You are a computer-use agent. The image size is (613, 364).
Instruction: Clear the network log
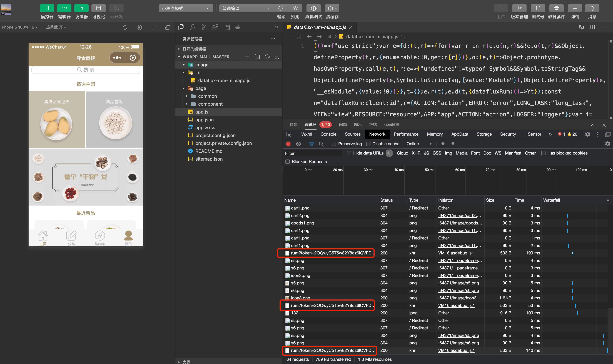coord(298,144)
